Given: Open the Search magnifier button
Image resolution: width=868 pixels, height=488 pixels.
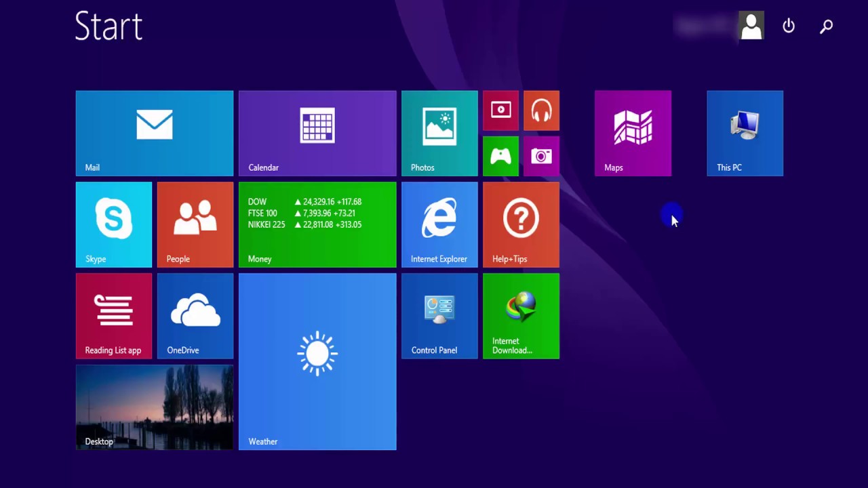Looking at the screenshot, I should pyautogui.click(x=826, y=26).
